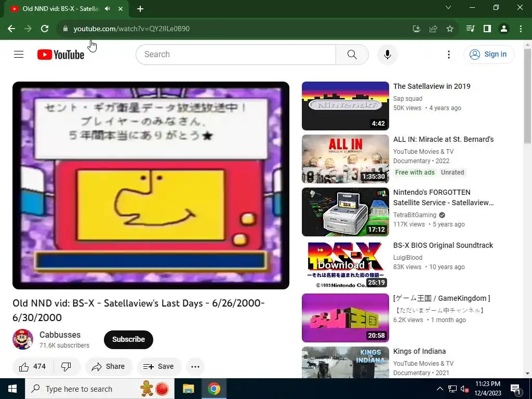
Task: Open Cabbusses channel avatar
Action: click(x=23, y=339)
